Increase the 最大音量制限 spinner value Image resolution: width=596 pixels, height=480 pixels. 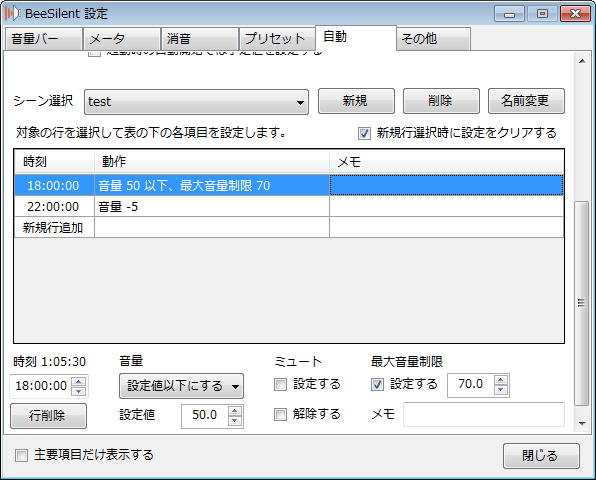pos(500,380)
